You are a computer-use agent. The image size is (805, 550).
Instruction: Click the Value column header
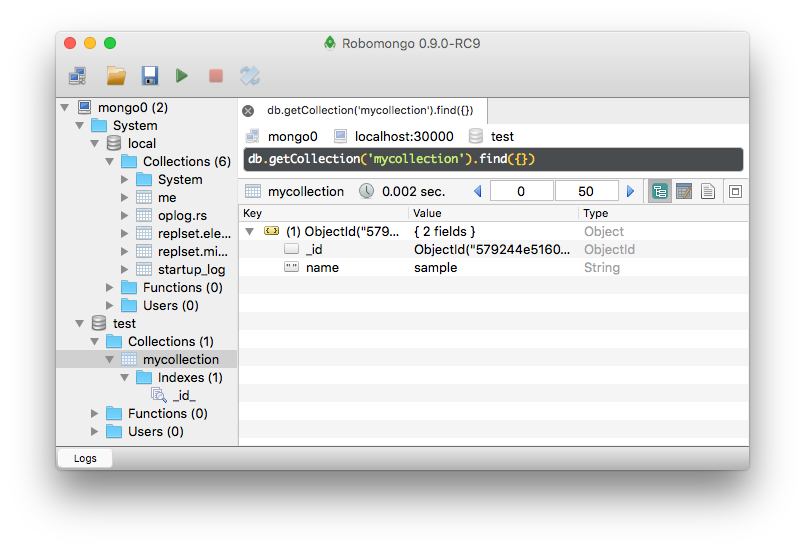pyautogui.click(x=494, y=213)
